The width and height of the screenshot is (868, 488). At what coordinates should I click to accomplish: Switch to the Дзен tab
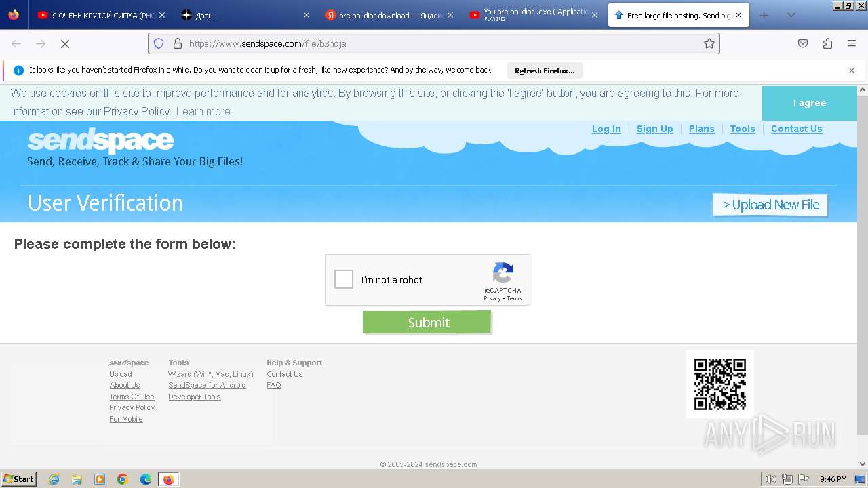[x=244, y=15]
